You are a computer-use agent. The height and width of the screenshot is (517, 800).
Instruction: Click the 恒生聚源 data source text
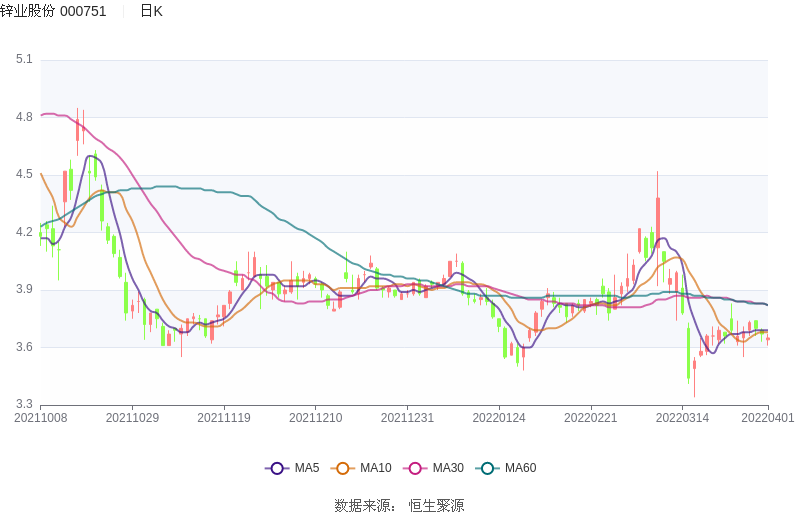click(x=436, y=506)
